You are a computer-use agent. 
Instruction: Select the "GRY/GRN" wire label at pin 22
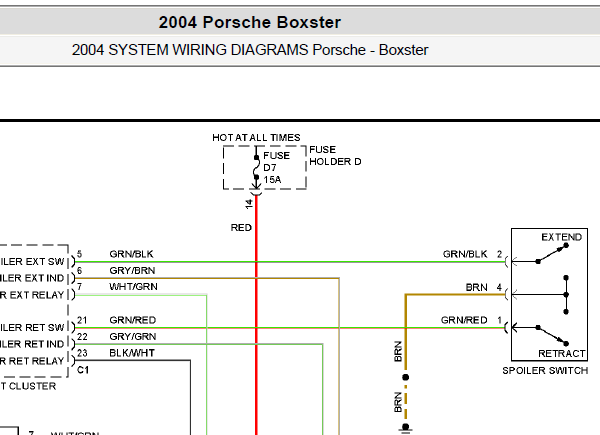[133, 336]
